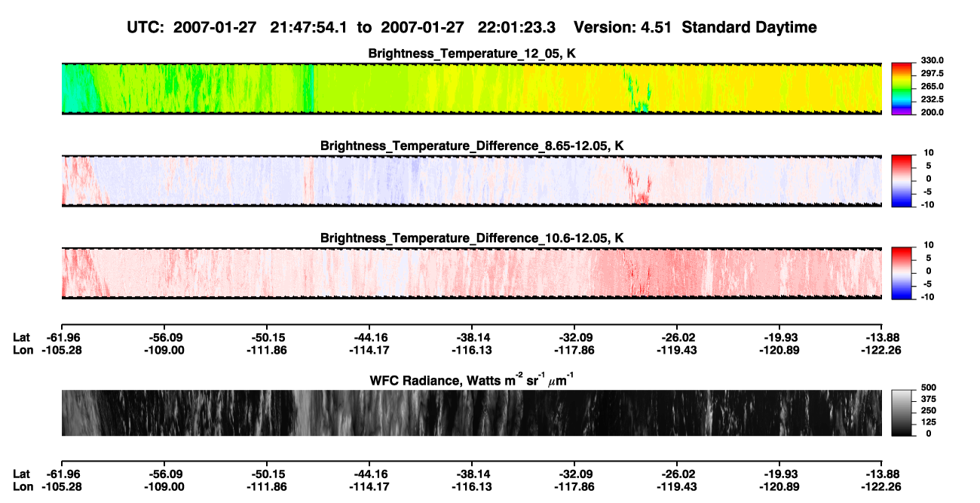
Task: Click the grayscale WFC Radiance image strip
Action: pos(471,413)
